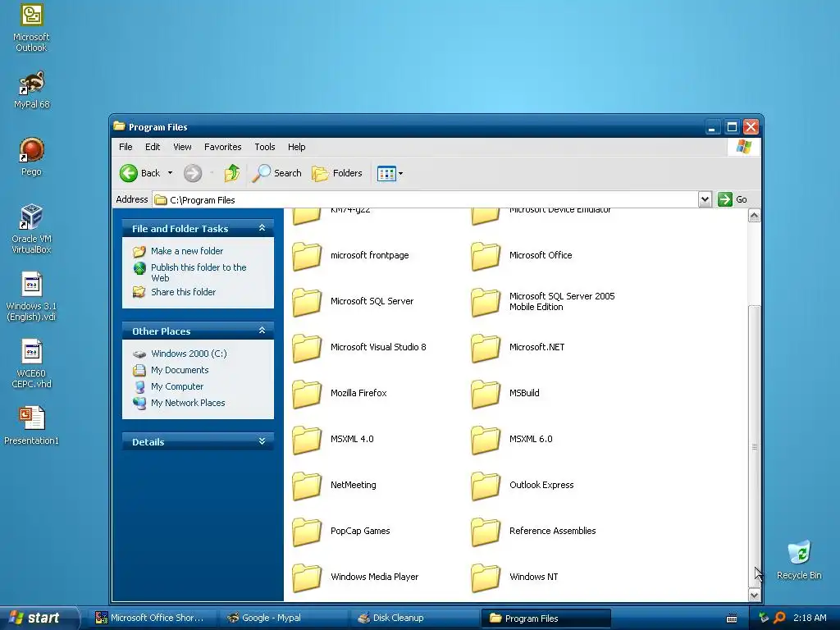Expand the Details panel
This screenshot has height=630, width=840.
click(262, 441)
